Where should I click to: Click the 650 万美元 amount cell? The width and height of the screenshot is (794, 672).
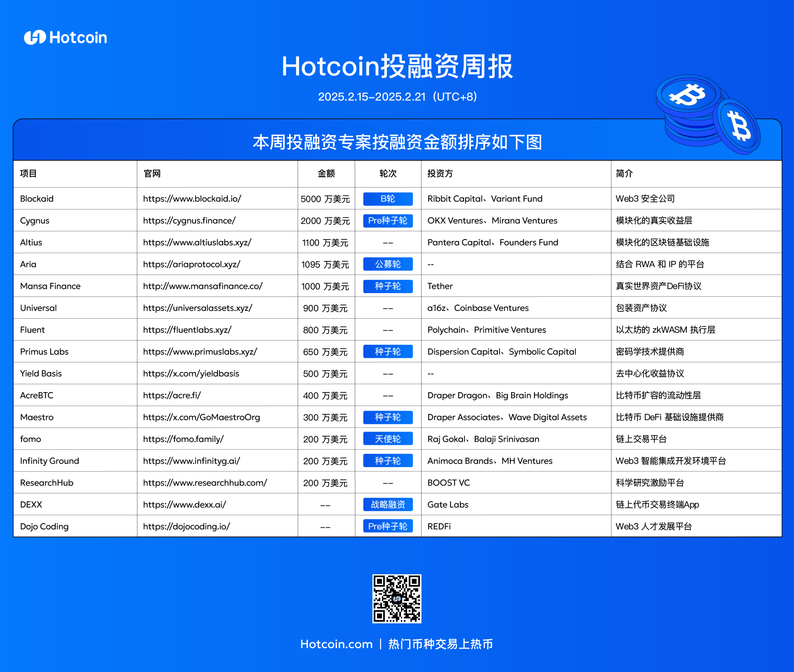click(325, 352)
